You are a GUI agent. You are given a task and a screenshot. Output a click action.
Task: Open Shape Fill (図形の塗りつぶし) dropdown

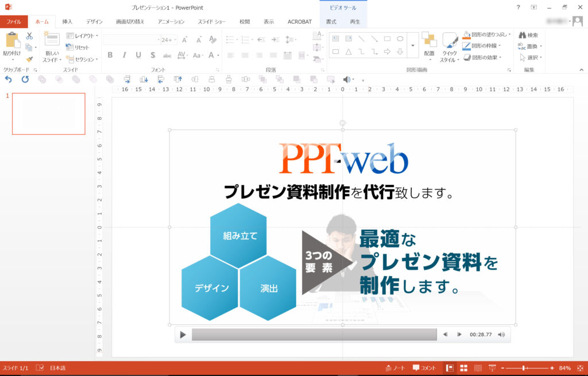pyautogui.click(x=487, y=34)
